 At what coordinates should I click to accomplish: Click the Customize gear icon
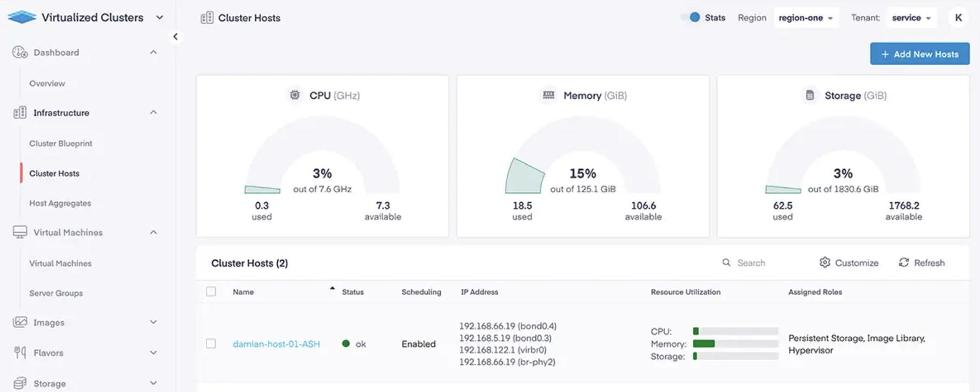click(825, 262)
